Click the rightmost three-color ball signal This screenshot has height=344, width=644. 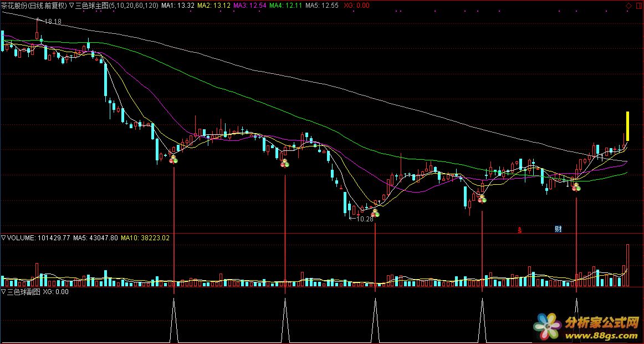point(576,187)
